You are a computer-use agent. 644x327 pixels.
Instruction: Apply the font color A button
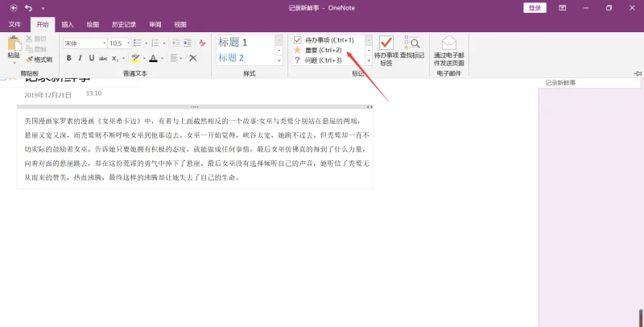pos(153,58)
